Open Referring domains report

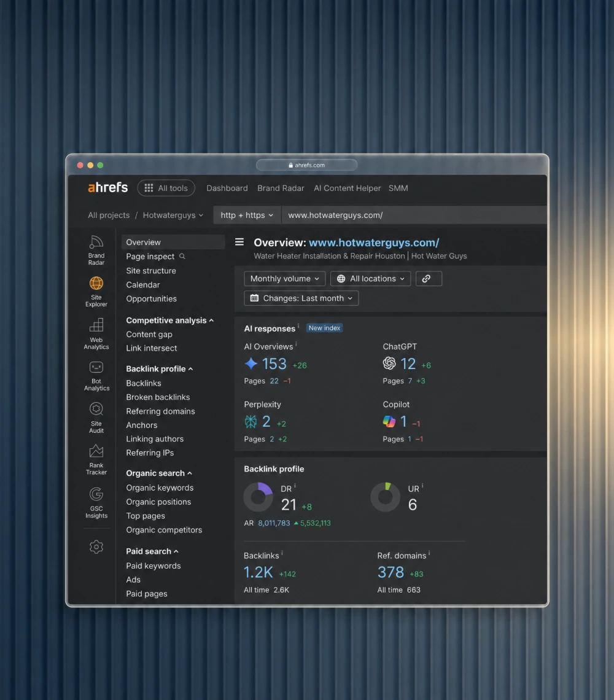[x=160, y=411]
